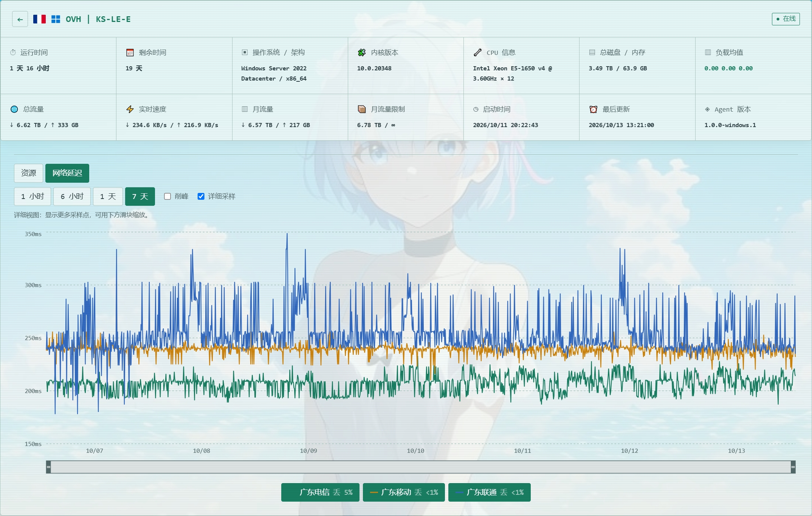Click the right zoom slider handle
The width and height of the screenshot is (812, 516).
click(793, 467)
